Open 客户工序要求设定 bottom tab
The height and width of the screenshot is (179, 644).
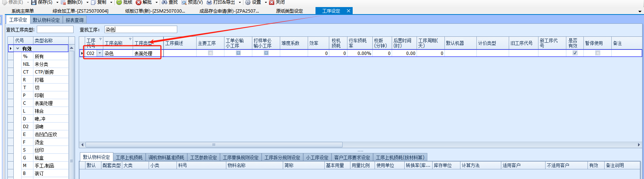[352, 157]
